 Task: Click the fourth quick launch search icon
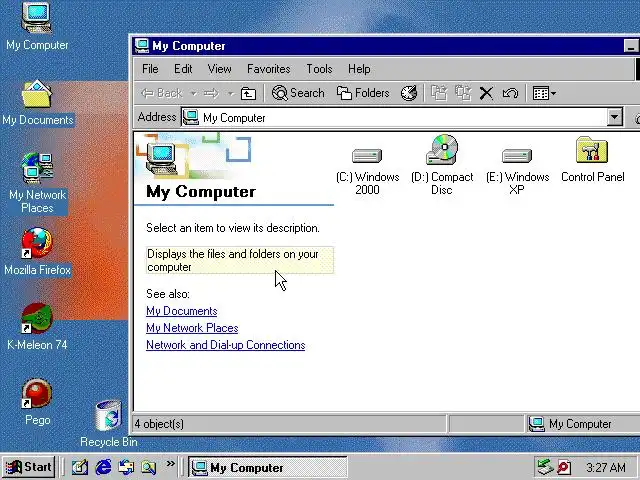pos(149,467)
